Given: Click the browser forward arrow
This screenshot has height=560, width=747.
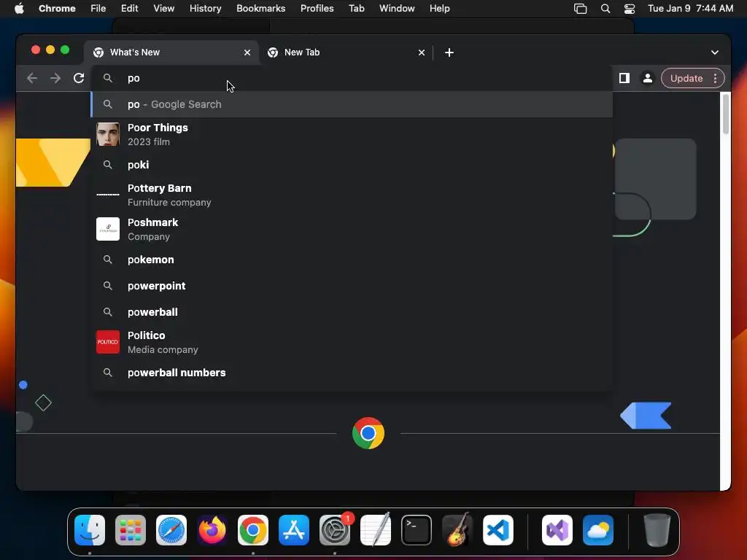Looking at the screenshot, I should [x=55, y=78].
